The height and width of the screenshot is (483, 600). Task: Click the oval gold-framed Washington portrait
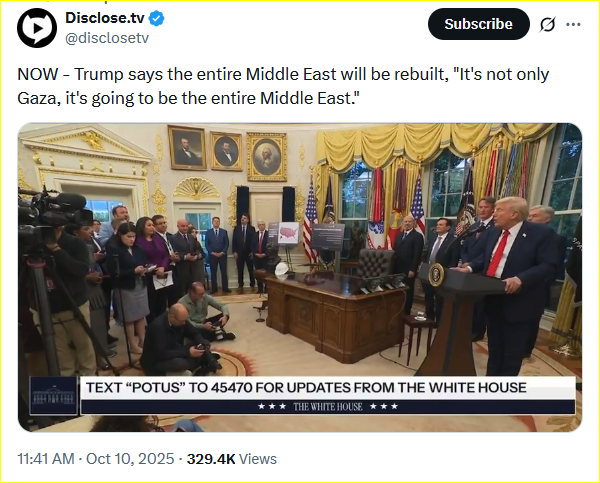click(x=267, y=157)
